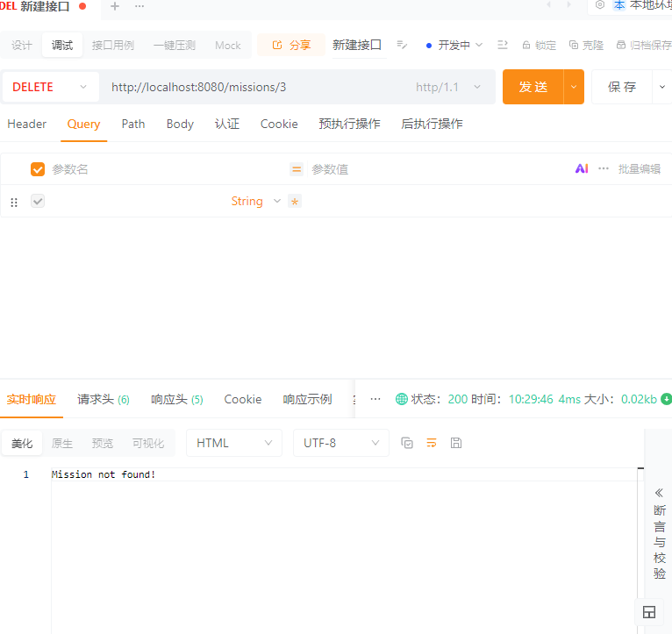Viewport: 672px width, 634px height.
Task: Toggle the parameter row checkbox
Action: click(38, 201)
